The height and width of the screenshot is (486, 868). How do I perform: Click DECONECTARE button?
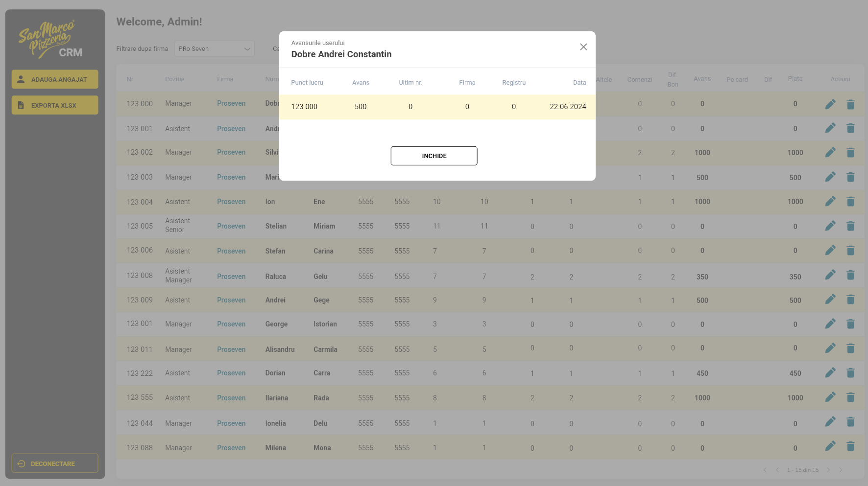[55, 463]
